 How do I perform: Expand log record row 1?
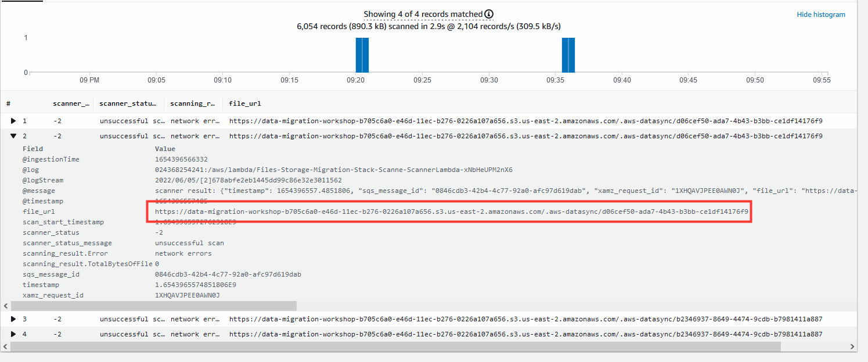[x=13, y=121]
